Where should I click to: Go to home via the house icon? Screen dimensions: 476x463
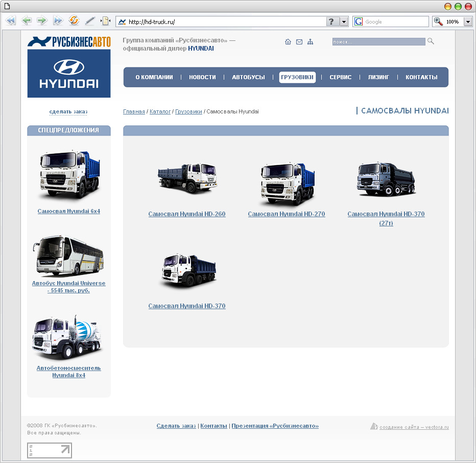click(x=288, y=41)
